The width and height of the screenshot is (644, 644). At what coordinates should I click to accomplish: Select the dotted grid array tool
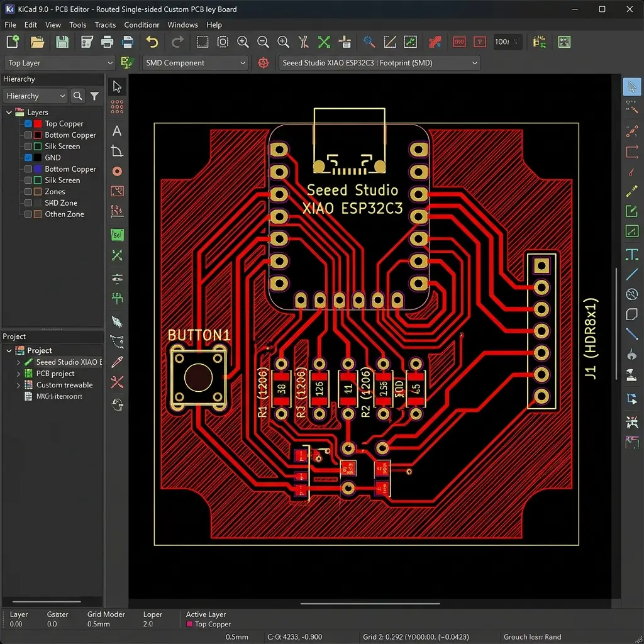point(117,107)
